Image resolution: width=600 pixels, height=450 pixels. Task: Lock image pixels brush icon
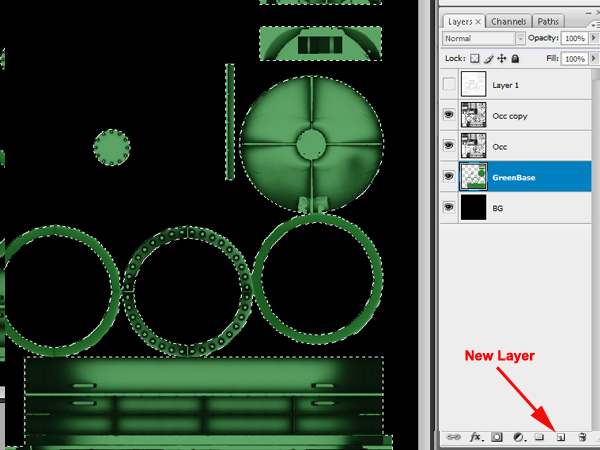[488, 59]
